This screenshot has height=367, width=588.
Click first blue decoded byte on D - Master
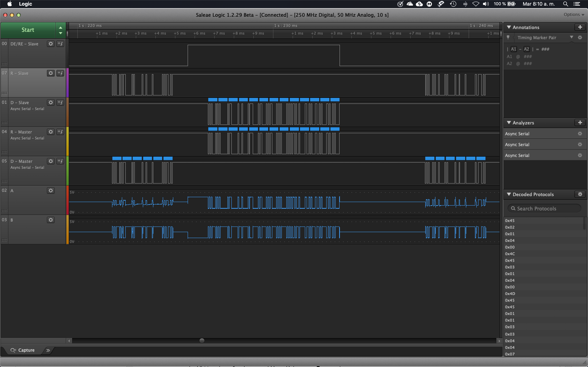click(x=117, y=158)
